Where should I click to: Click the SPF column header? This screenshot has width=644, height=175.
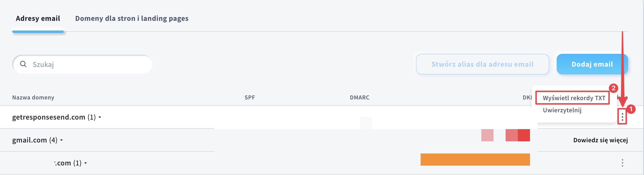pyautogui.click(x=250, y=97)
